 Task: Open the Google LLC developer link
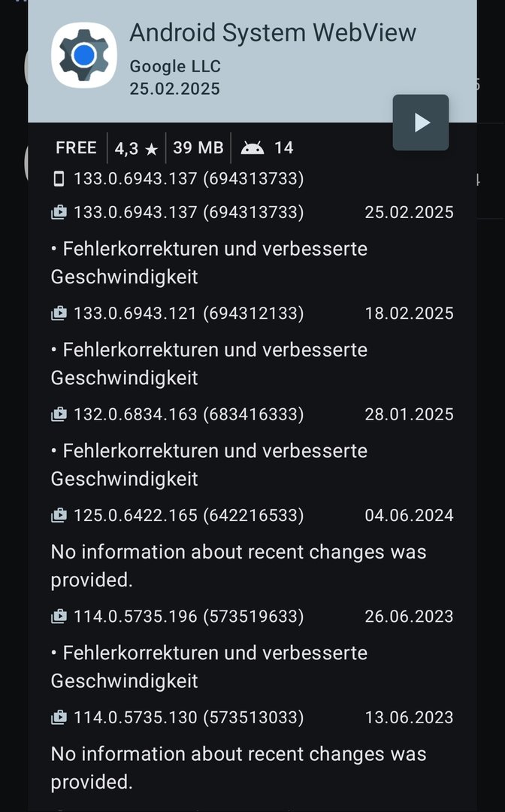tap(175, 66)
